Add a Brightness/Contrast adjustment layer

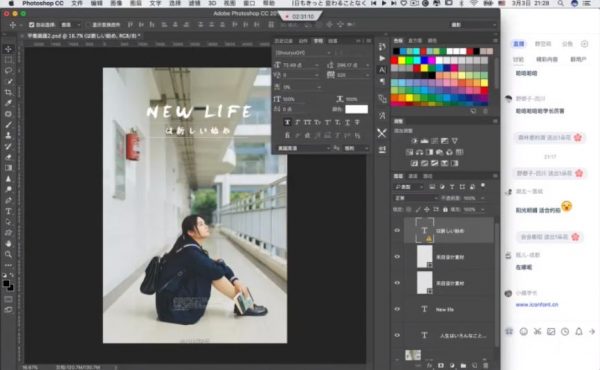414,141
